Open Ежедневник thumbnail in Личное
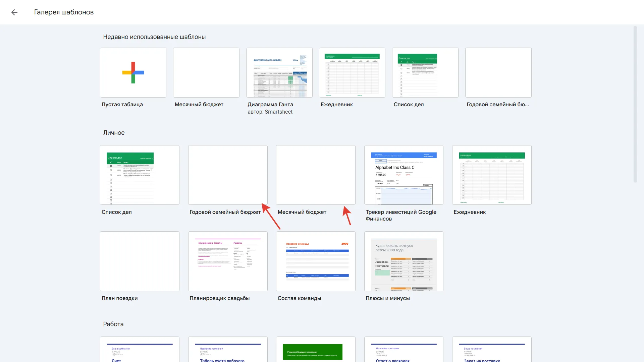The image size is (644, 362). 492,175
